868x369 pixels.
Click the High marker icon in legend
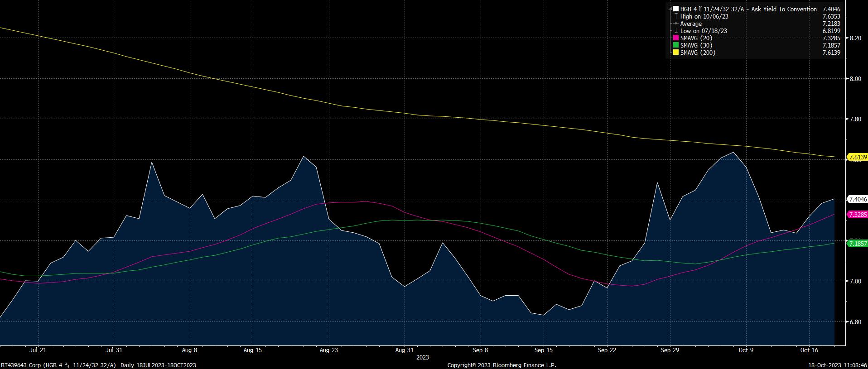coord(676,16)
